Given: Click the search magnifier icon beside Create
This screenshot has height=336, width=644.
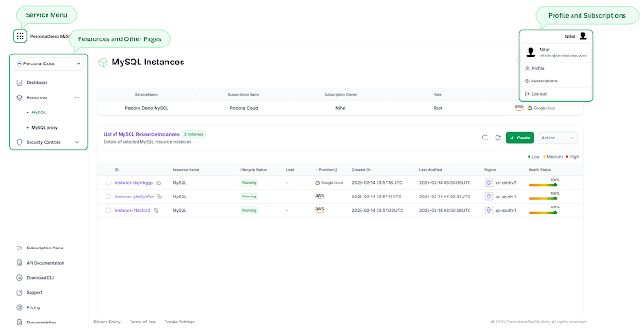Looking at the screenshot, I should 485,138.
